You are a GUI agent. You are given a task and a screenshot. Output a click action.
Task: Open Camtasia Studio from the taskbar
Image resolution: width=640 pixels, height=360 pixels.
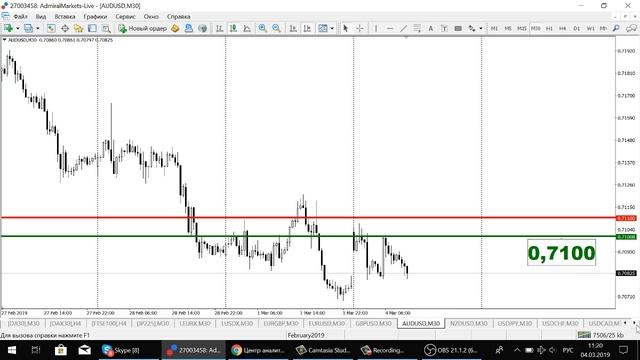323,350
